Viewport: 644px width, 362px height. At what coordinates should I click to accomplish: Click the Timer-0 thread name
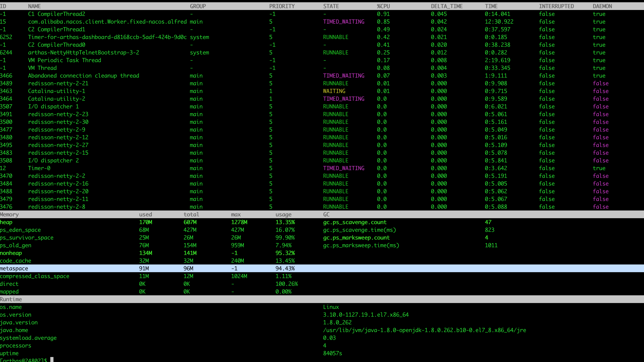coord(39,168)
